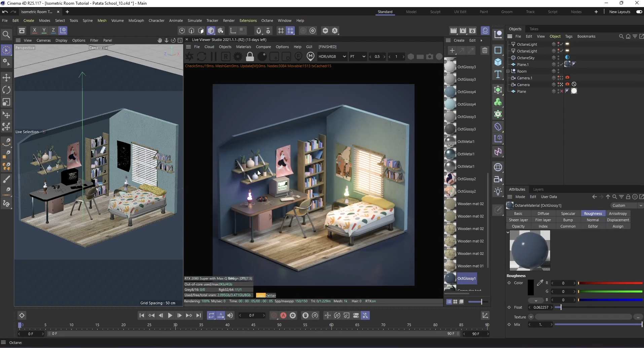Open the HDR/sRGB dropdown in Live Viewer
This screenshot has height=348, width=644.
click(x=332, y=56)
